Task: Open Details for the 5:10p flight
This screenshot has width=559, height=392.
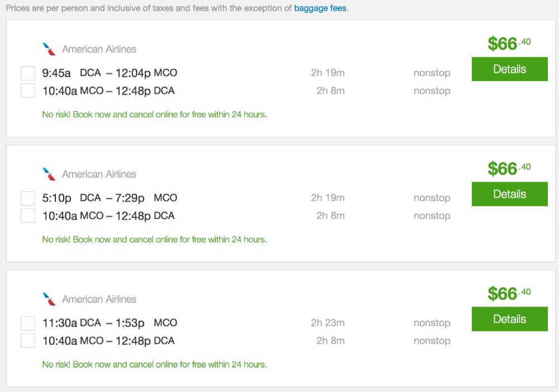Action: (509, 194)
